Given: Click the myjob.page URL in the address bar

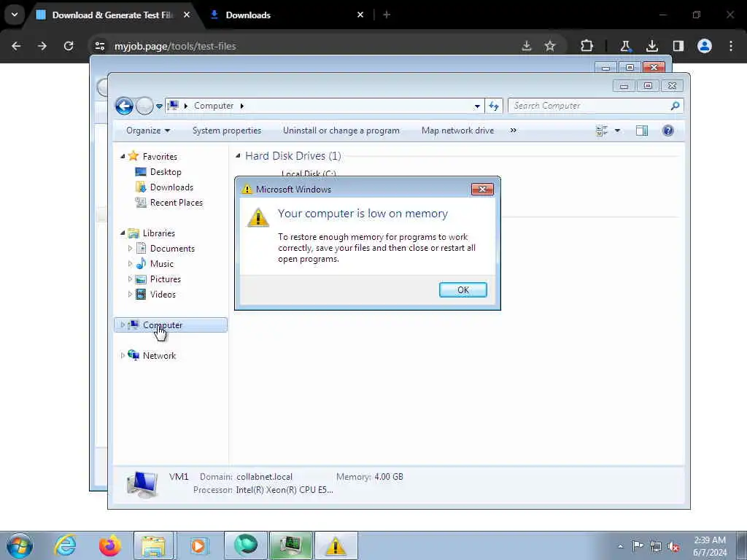Looking at the screenshot, I should point(175,46).
